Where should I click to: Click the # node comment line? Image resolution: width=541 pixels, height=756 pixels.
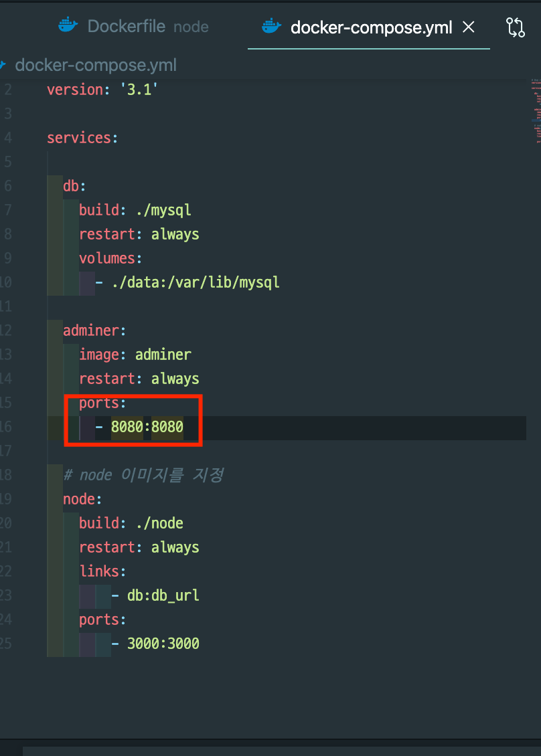point(143,475)
